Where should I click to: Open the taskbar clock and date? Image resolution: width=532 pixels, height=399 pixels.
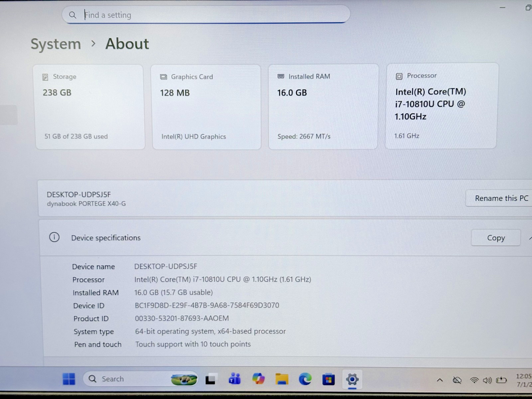pyautogui.click(x=524, y=380)
